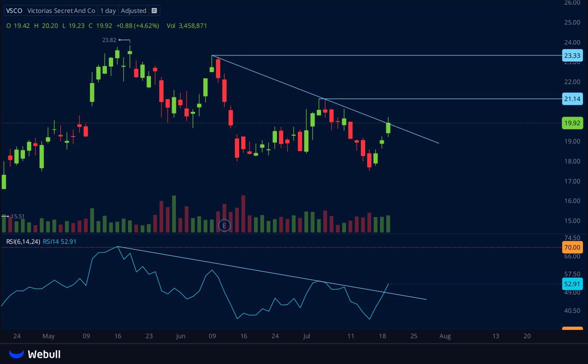Click the 57.50 RSI axis label
The width and height of the screenshot is (588, 364).
pyautogui.click(x=572, y=273)
